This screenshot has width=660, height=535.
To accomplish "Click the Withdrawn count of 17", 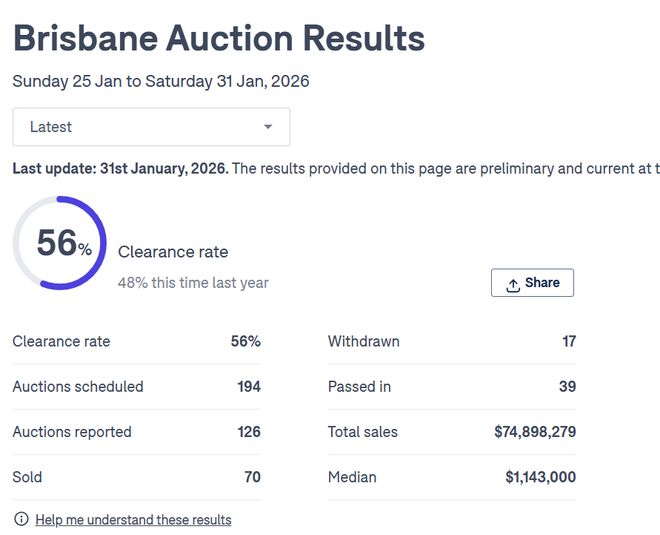I will [x=568, y=342].
